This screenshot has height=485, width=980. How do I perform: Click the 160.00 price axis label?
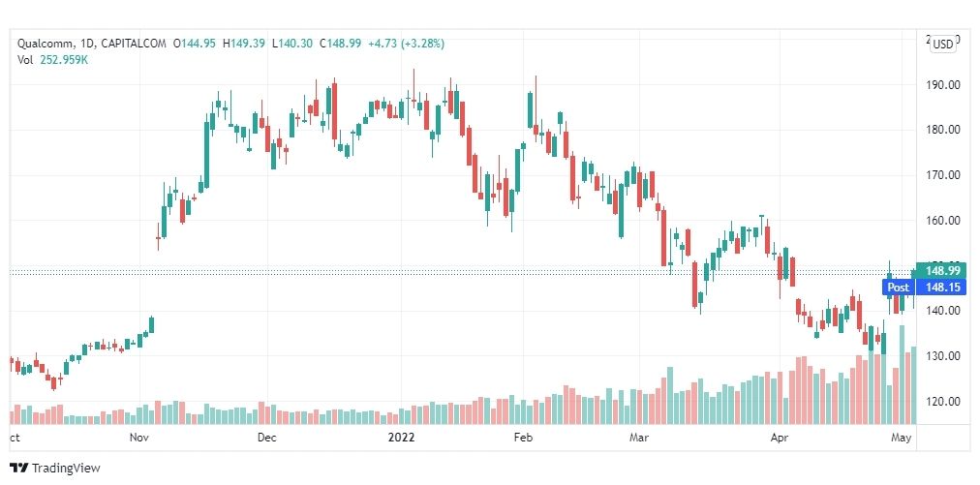(944, 220)
